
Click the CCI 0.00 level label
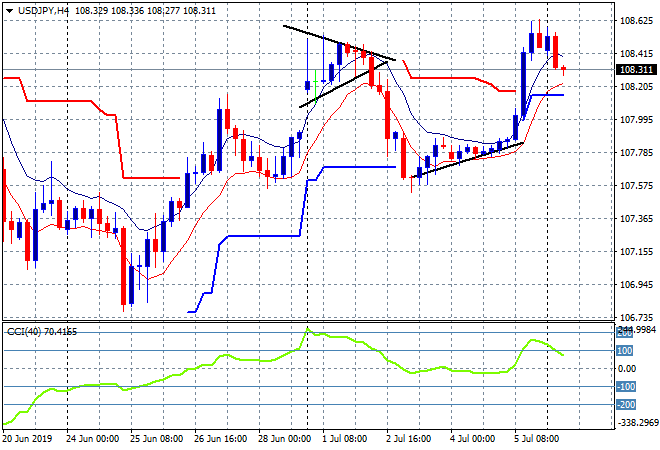click(627, 369)
